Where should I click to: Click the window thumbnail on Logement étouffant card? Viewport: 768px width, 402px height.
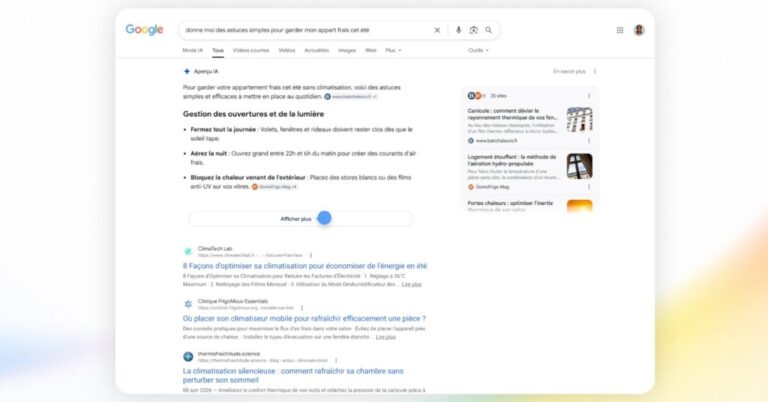coord(579,166)
